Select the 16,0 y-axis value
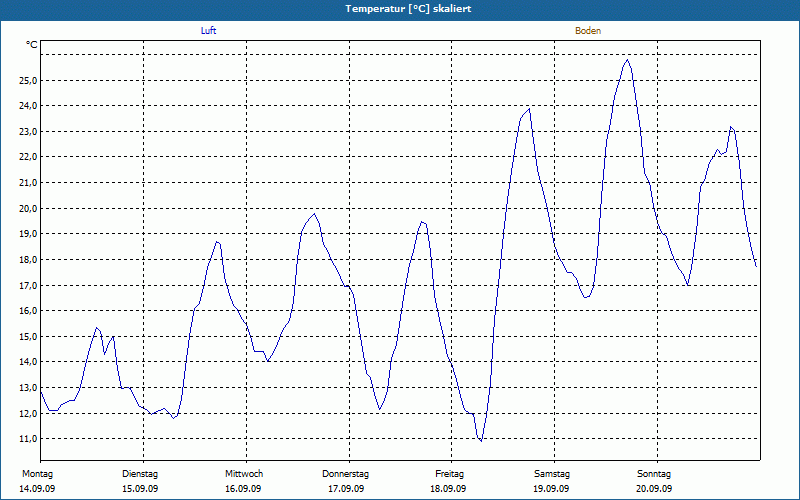 (28, 311)
